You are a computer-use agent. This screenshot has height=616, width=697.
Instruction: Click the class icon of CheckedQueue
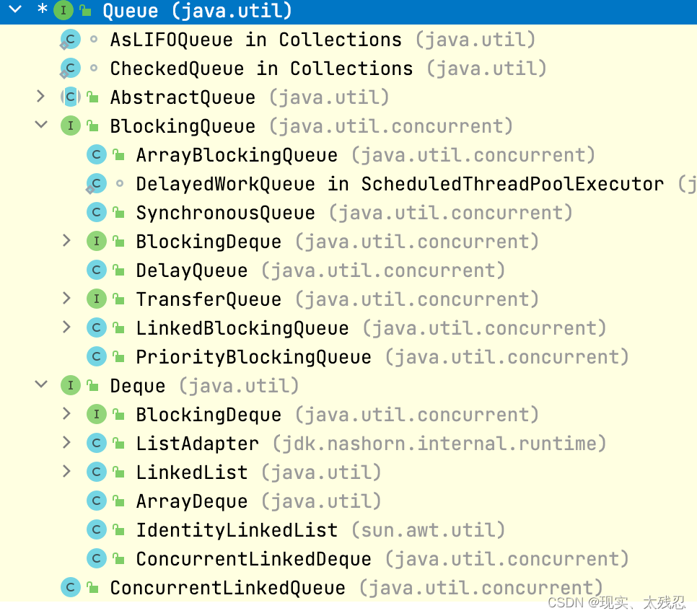click(70, 69)
